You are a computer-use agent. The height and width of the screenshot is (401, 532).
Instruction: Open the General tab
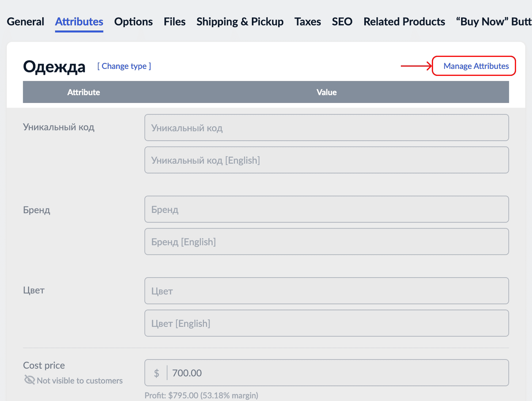tap(25, 22)
